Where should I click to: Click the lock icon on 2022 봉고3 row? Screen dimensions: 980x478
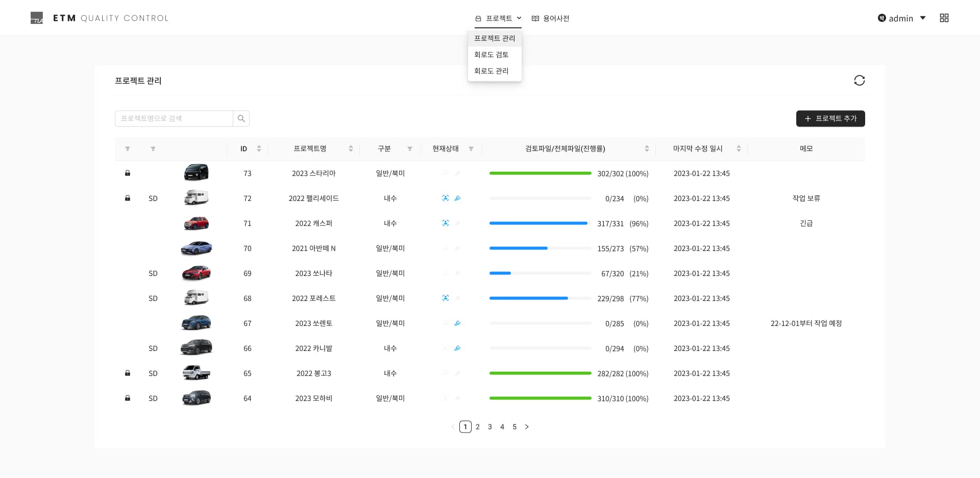coord(128,373)
